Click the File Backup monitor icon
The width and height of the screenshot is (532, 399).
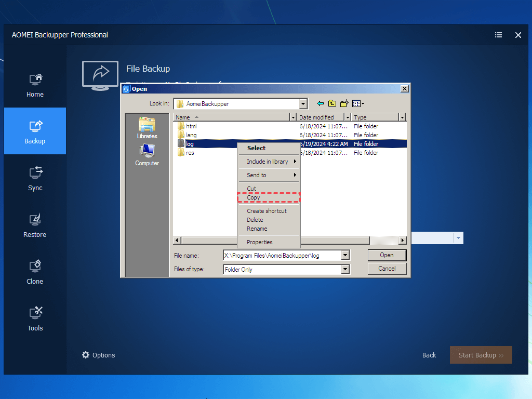point(100,76)
